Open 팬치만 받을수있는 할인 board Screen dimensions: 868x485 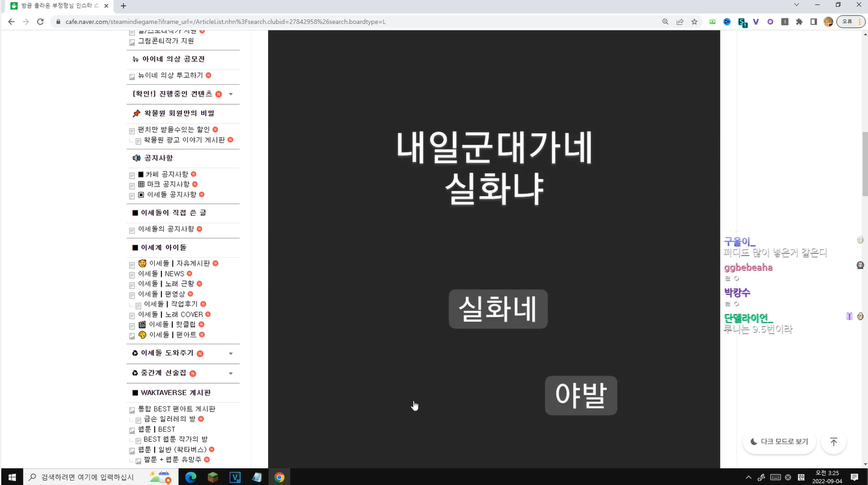(174, 130)
